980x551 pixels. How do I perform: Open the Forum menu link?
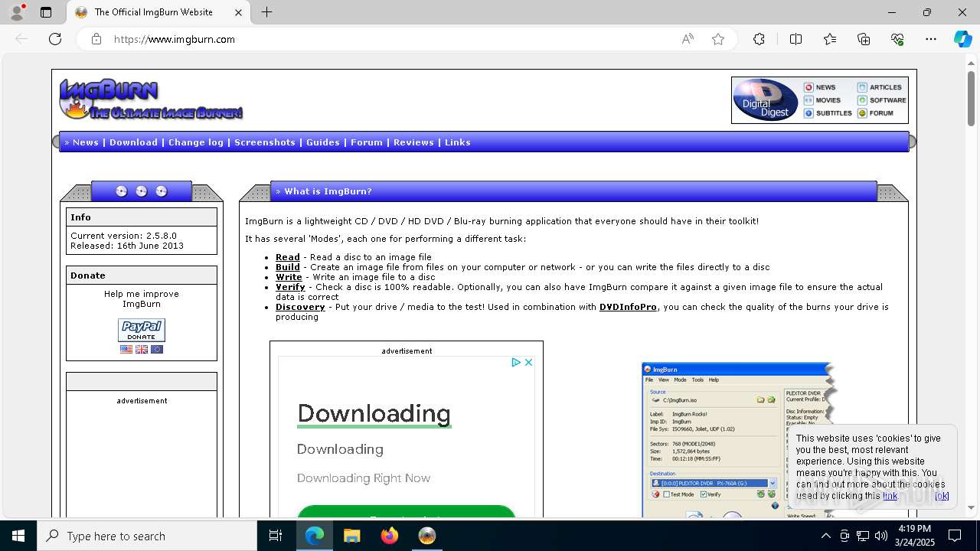pos(367,142)
